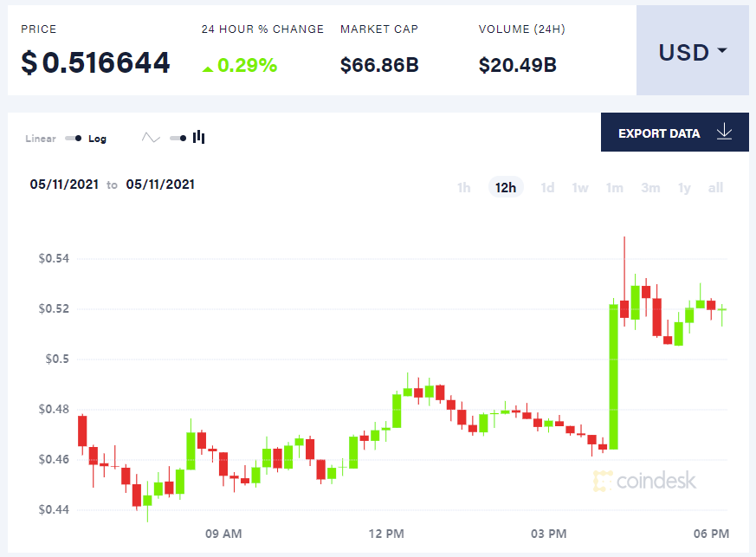Image resolution: width=756 pixels, height=557 pixels.
Task: Choose the 1m time range
Action: [615, 187]
